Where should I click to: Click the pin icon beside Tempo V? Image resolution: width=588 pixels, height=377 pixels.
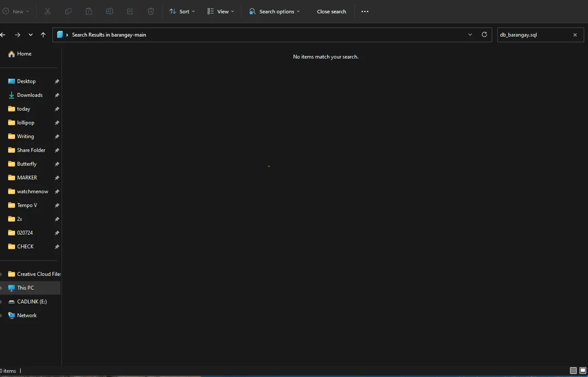[57, 205]
